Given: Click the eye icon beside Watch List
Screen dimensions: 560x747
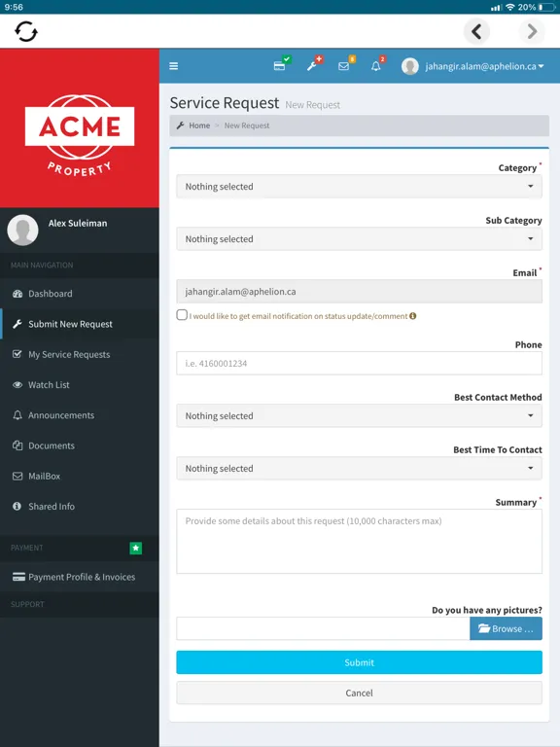Looking at the screenshot, I should 17,385.
